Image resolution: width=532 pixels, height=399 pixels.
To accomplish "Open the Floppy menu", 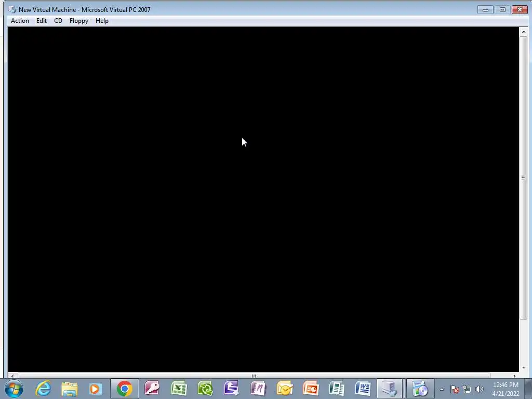I will [79, 21].
